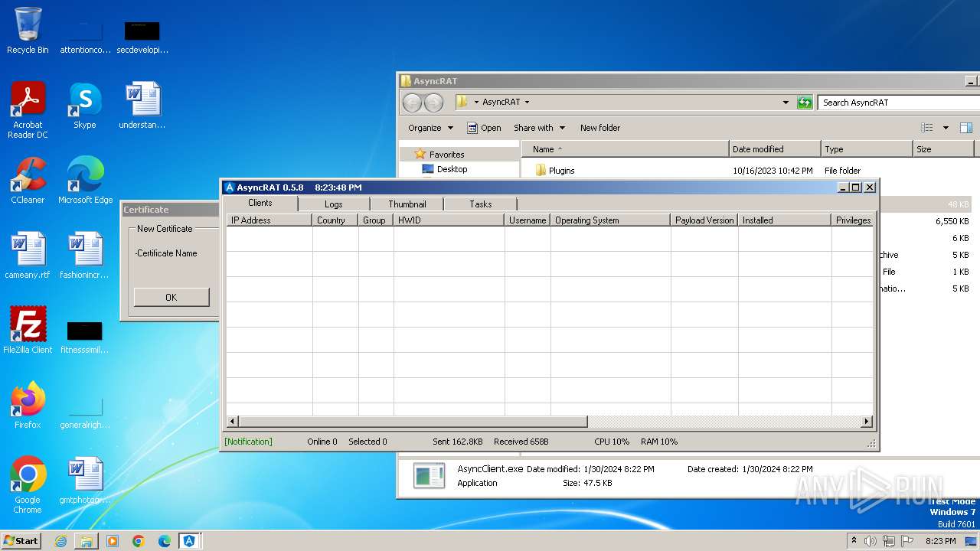The height and width of the screenshot is (551, 980).
Task: Switch to the Thumbnail tab
Action: [x=407, y=204]
